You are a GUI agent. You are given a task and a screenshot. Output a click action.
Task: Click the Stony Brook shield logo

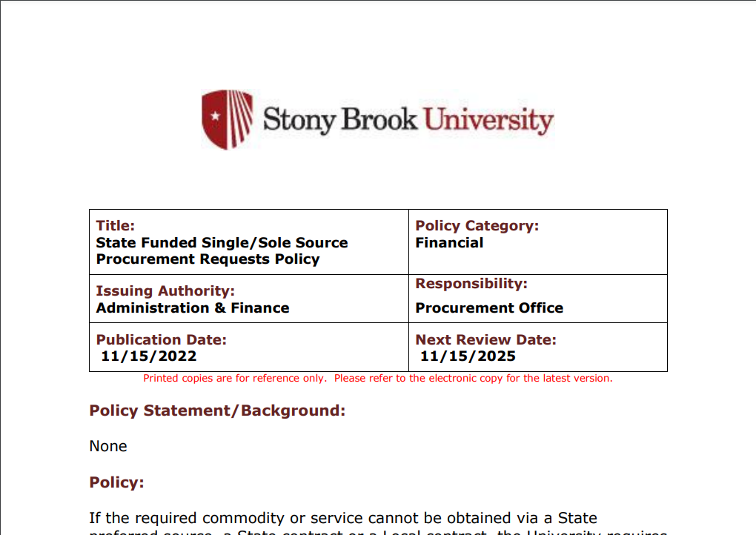[227, 119]
